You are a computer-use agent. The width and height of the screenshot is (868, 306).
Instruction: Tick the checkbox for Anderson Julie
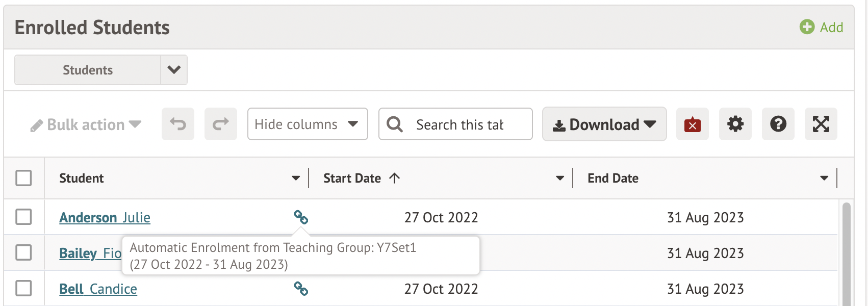click(23, 217)
